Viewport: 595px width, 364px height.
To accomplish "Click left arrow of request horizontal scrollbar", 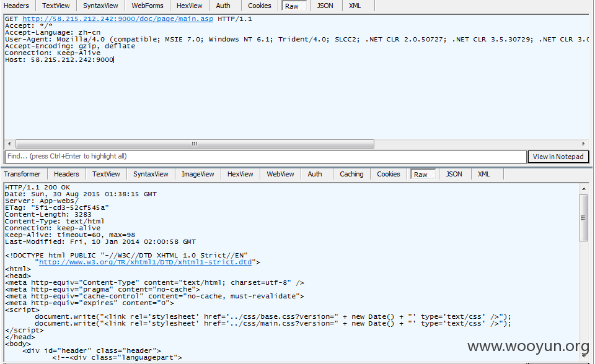I will (9, 144).
